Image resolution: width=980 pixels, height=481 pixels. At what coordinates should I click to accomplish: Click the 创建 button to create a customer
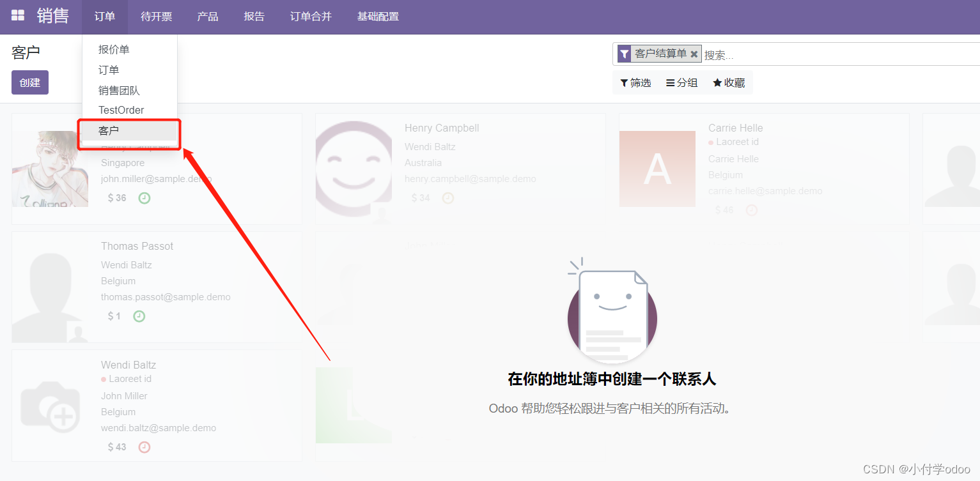(29, 82)
